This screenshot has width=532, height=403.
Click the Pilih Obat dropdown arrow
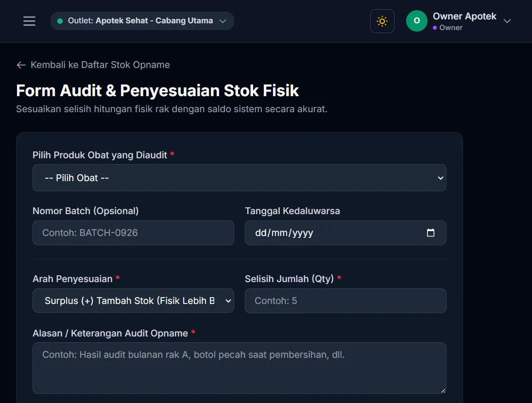[440, 178]
